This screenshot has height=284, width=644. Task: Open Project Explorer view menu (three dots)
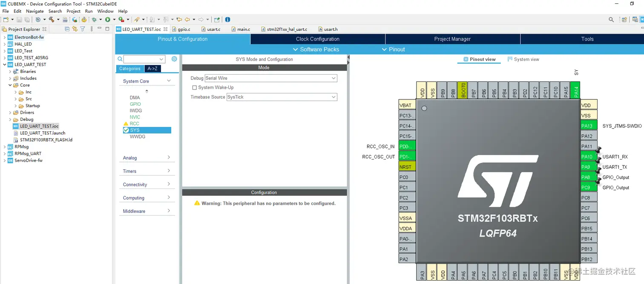pos(92,29)
